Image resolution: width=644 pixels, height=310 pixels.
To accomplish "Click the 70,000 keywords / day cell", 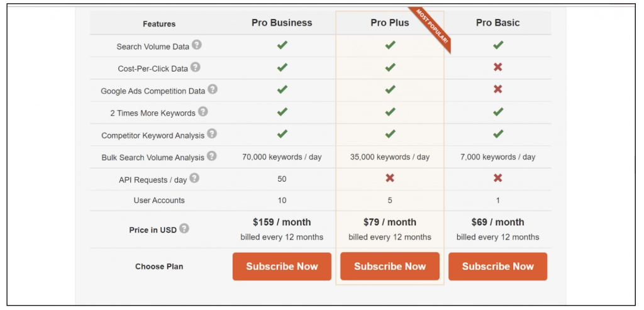I will [282, 157].
